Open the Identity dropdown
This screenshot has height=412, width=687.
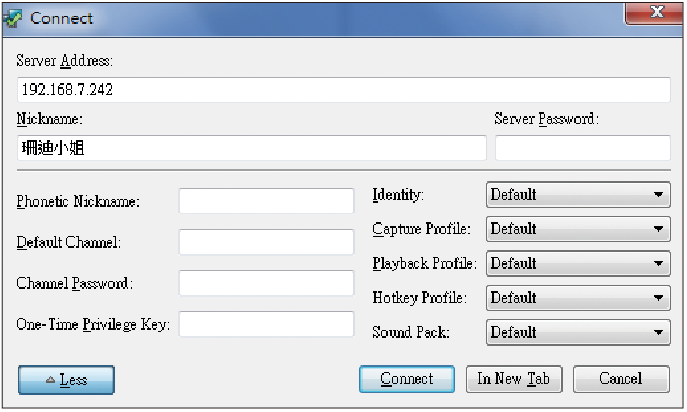tap(578, 195)
